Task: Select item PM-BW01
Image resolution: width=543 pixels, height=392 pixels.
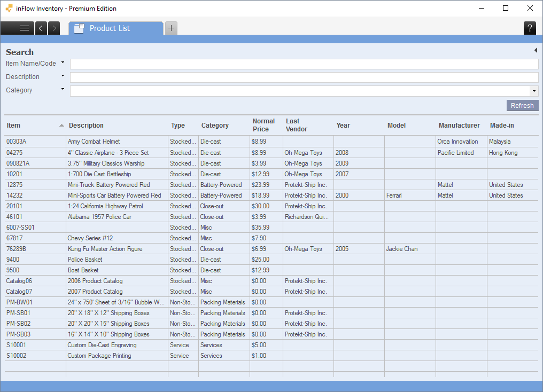Action: pyautogui.click(x=19, y=302)
